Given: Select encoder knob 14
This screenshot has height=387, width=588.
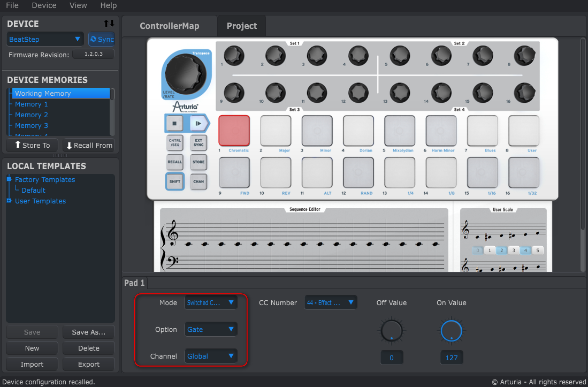Looking at the screenshot, I should pyautogui.click(x=441, y=93).
